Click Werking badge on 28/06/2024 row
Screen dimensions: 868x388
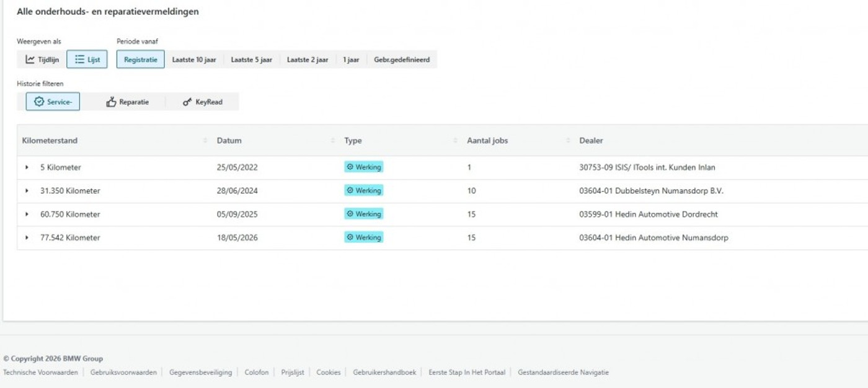tap(364, 190)
